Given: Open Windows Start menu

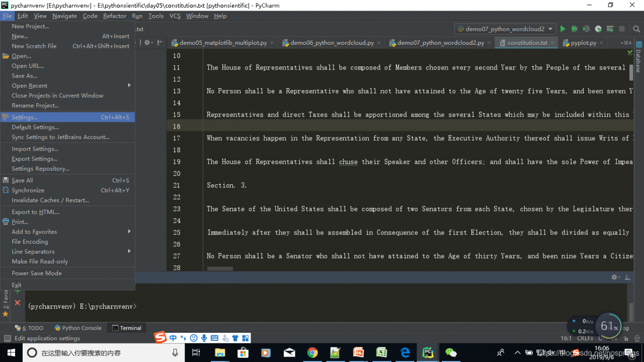Looking at the screenshot, I should tap(11, 352).
